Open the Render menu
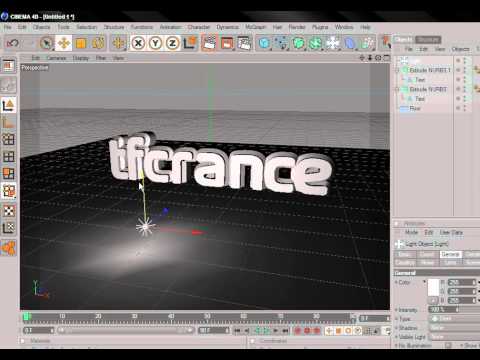 [x=297, y=27]
